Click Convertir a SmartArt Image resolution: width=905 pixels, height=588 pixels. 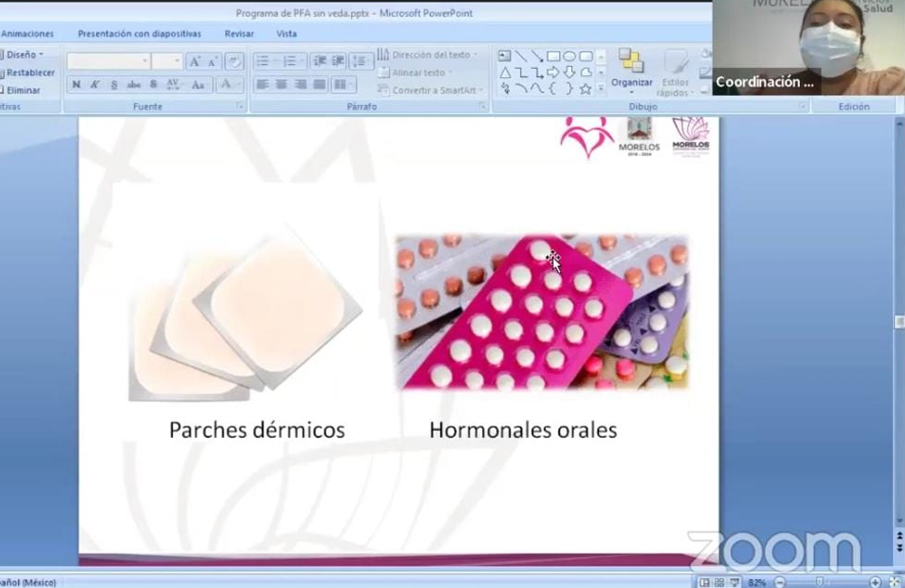pos(430,90)
